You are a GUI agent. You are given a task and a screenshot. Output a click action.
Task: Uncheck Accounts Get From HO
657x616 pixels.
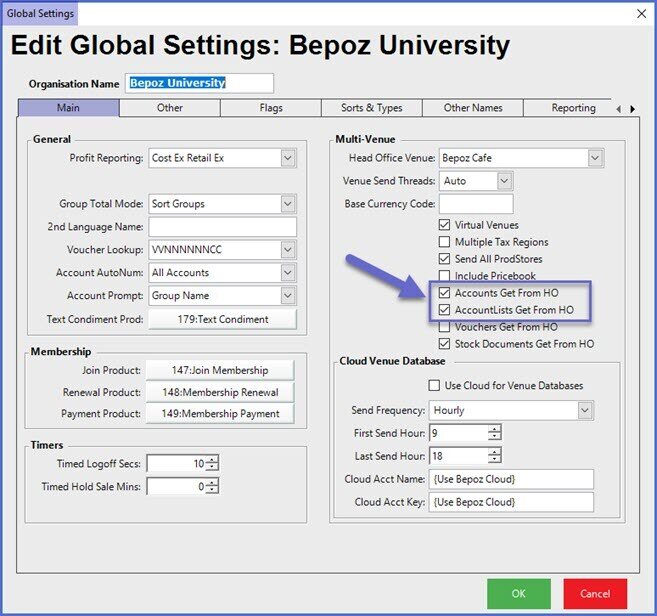pos(445,293)
